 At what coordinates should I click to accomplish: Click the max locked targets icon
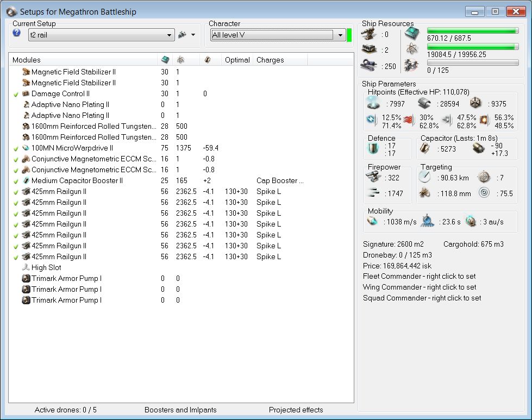pyautogui.click(x=484, y=177)
